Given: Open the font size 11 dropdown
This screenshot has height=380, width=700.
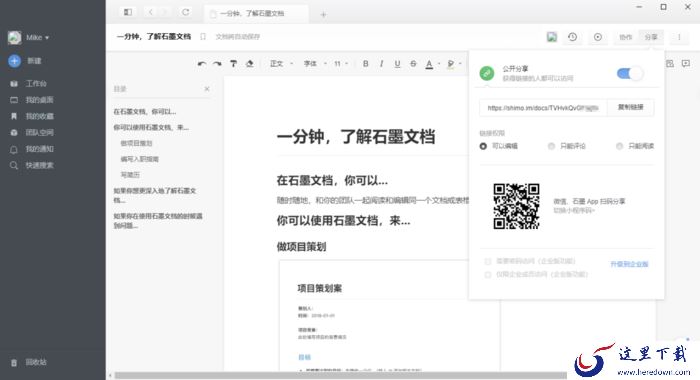Looking at the screenshot, I should pyautogui.click(x=341, y=64).
